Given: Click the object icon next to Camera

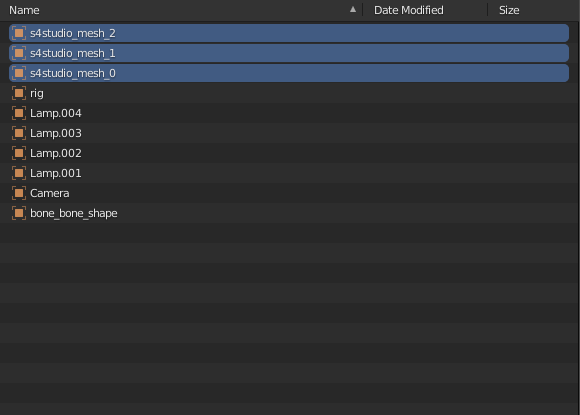Looking at the screenshot, I should pyautogui.click(x=19, y=193).
